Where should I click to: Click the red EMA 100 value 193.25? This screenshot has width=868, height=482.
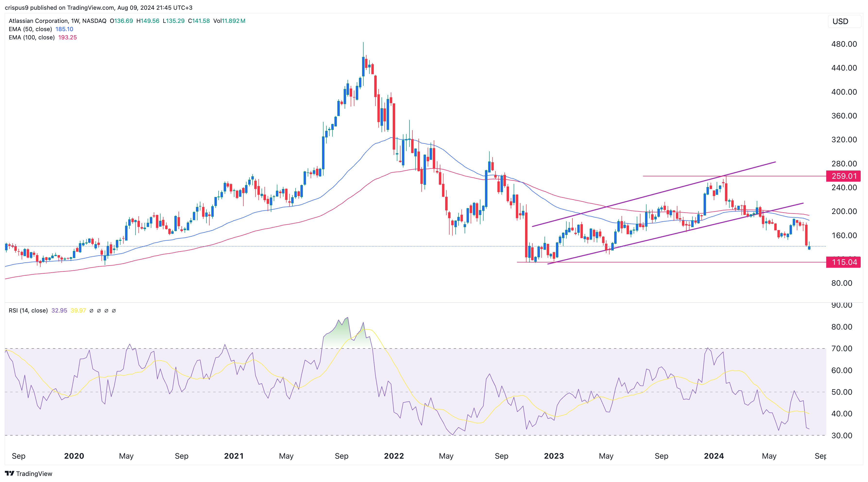pyautogui.click(x=67, y=37)
